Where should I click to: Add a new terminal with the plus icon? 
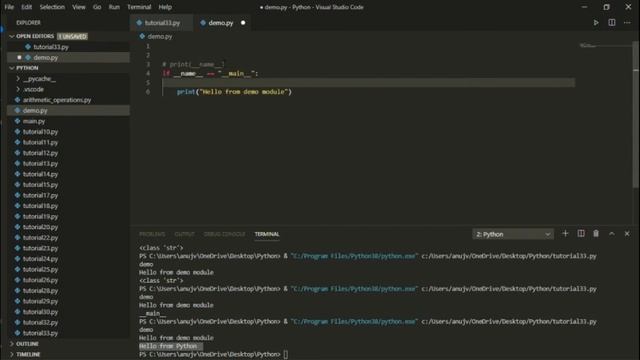coord(565,233)
